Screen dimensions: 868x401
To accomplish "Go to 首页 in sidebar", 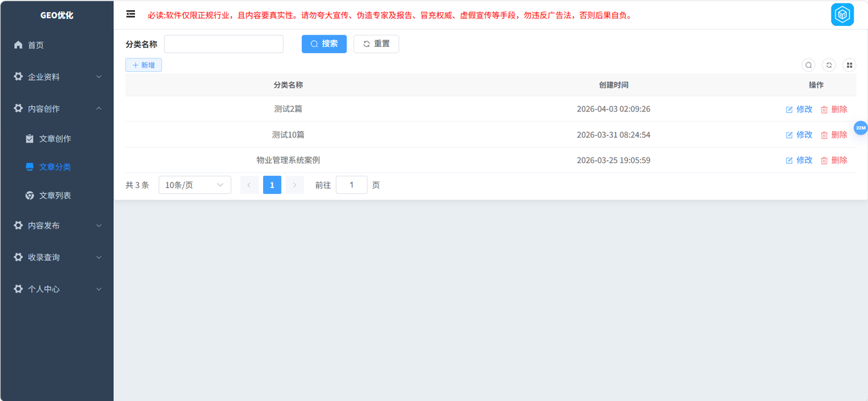I will tap(57, 45).
